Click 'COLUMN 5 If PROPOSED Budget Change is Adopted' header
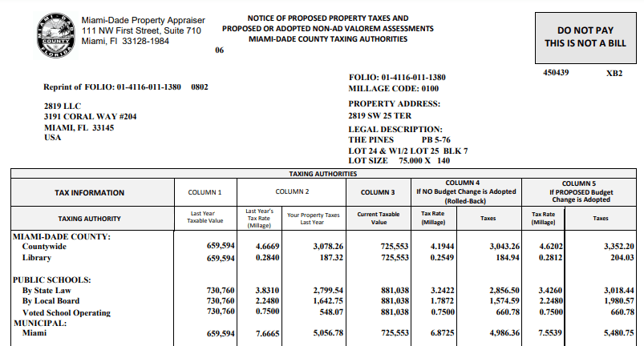644x346 pixels. (x=579, y=192)
